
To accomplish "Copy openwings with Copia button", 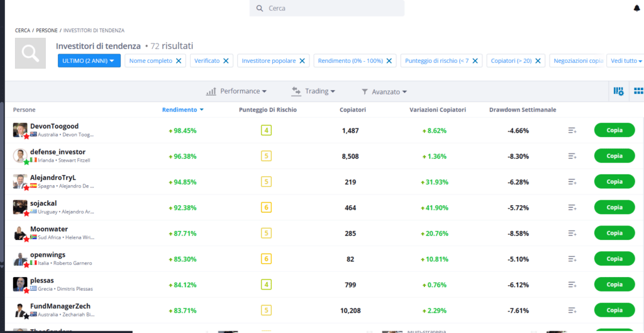I will [614, 259].
